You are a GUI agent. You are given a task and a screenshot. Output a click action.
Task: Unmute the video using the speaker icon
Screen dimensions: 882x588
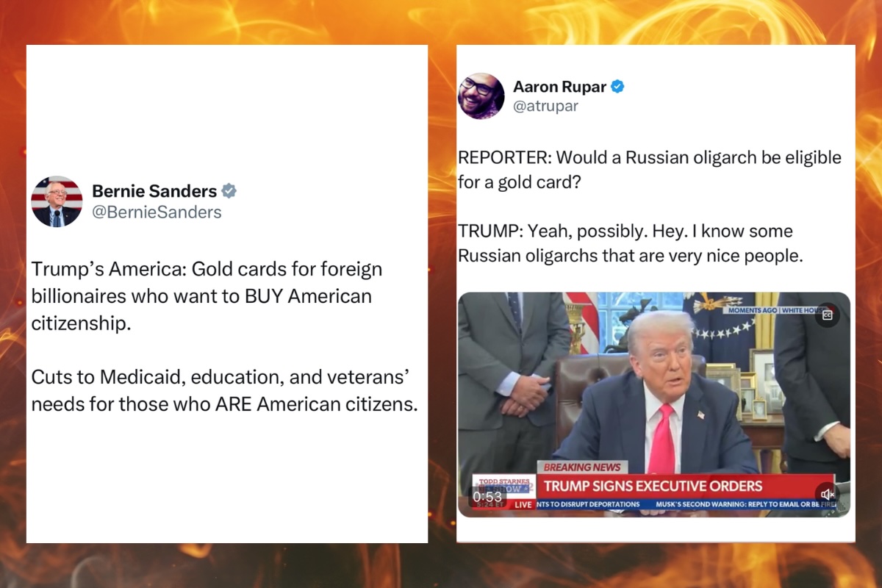[x=827, y=495]
